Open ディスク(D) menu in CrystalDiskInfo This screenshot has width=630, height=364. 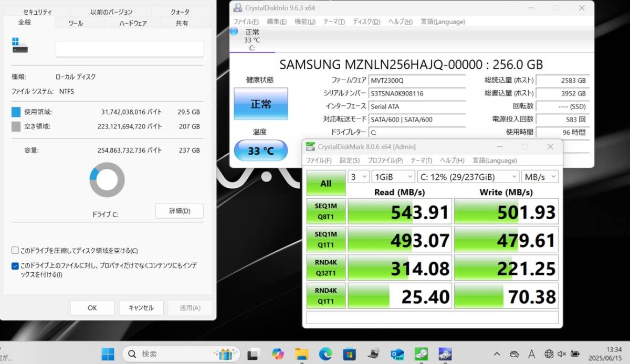tap(366, 22)
